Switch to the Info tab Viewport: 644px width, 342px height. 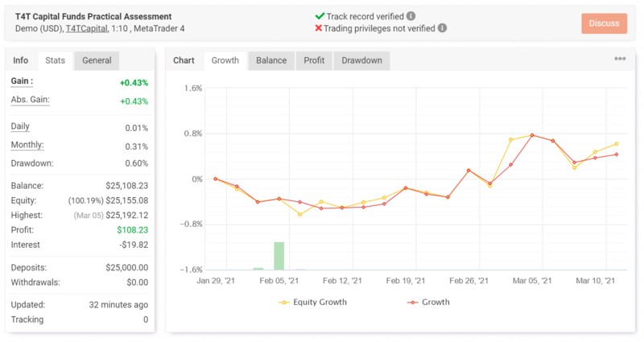pos(21,60)
